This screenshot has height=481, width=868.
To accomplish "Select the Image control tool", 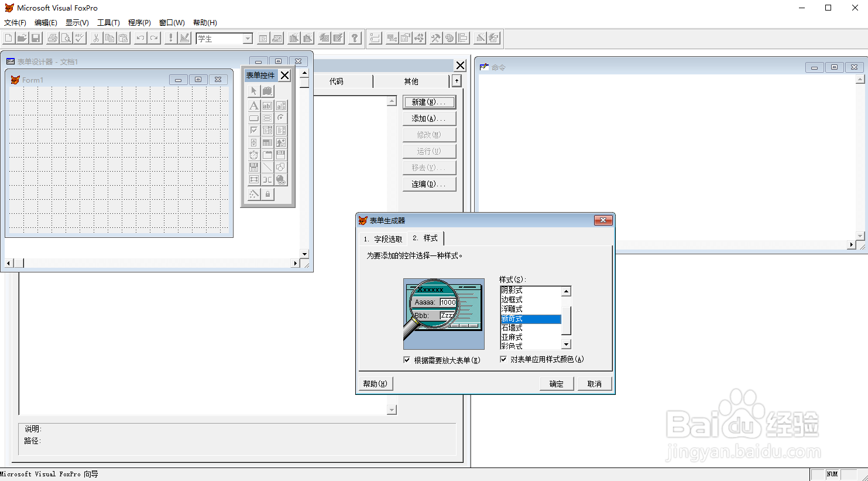I will point(281,142).
